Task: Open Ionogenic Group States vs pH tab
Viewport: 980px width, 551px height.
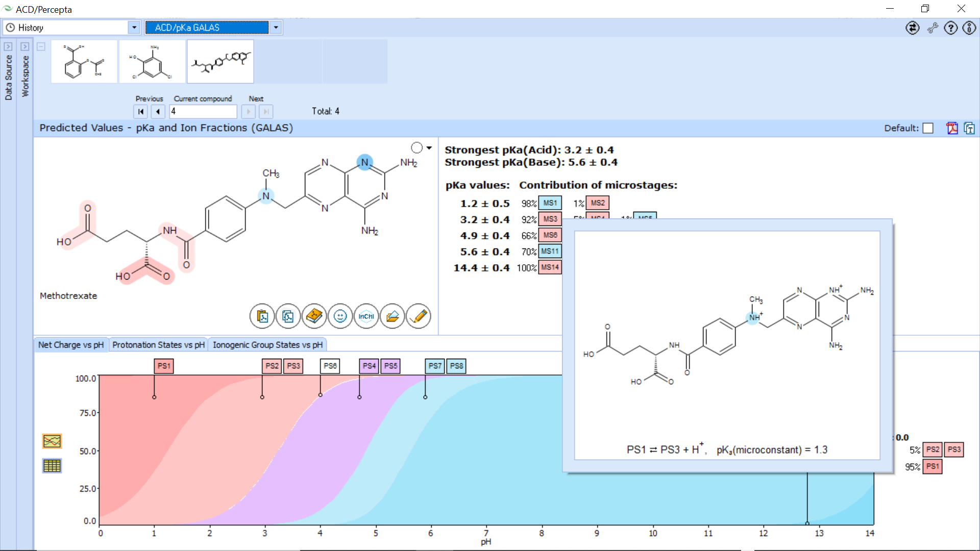Action: coord(267,345)
